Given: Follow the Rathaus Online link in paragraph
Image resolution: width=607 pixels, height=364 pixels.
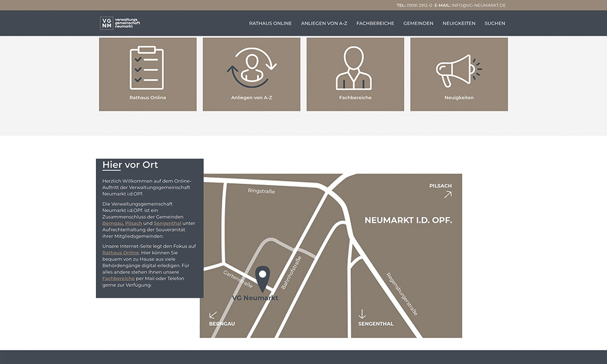Looking at the screenshot, I should 120,252.
